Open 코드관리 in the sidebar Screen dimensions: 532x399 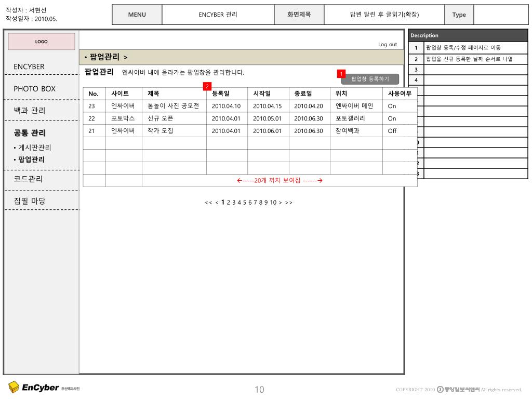pyautogui.click(x=28, y=179)
